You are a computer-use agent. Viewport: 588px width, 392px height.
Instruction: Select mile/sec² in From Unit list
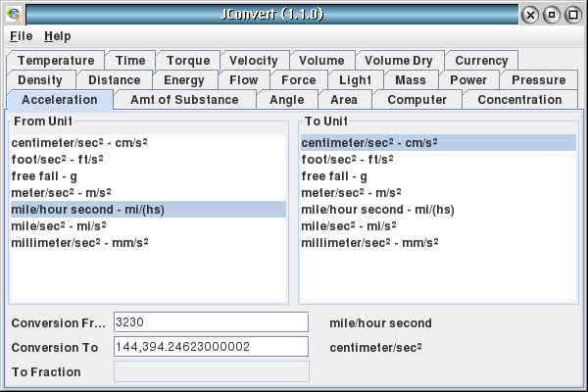click(149, 226)
